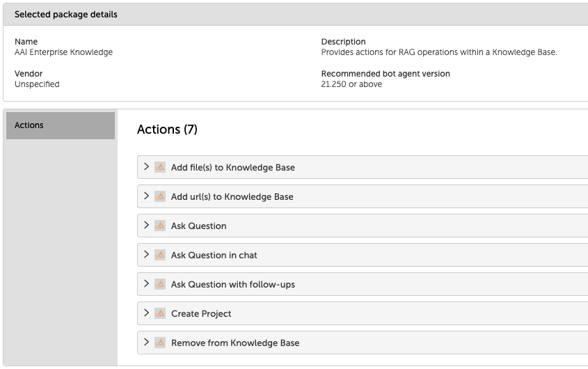Click the icon beside Remove from Knowledge Base
The width and height of the screenshot is (588, 369).
(160, 343)
